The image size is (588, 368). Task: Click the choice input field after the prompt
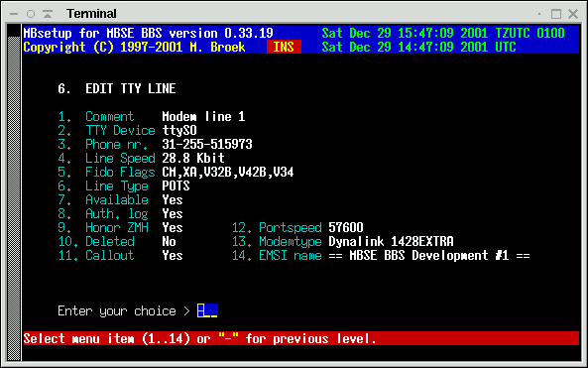(207, 310)
